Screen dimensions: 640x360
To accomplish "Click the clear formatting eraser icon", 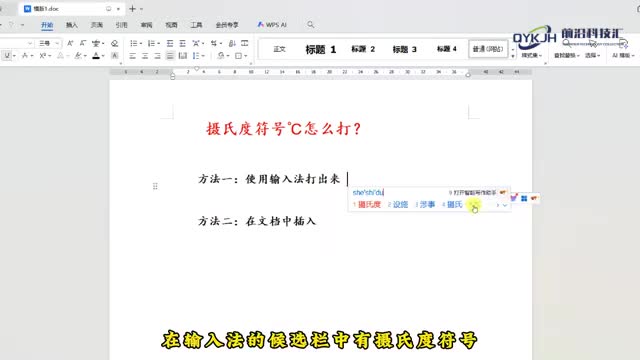I will (x=115, y=43).
